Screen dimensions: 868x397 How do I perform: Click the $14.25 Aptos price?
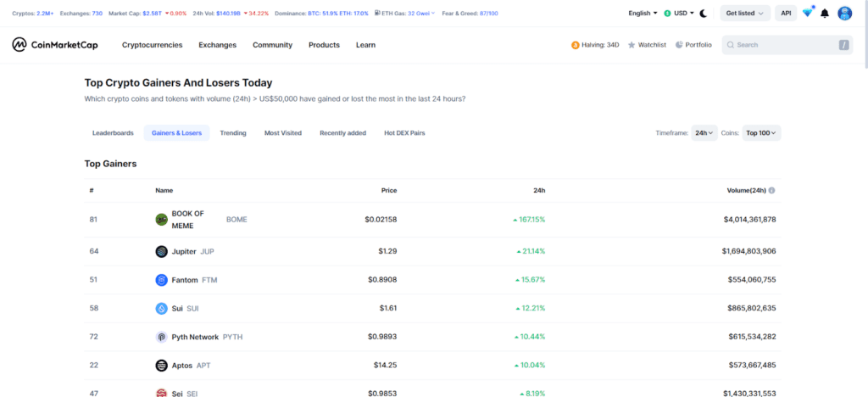(x=386, y=366)
